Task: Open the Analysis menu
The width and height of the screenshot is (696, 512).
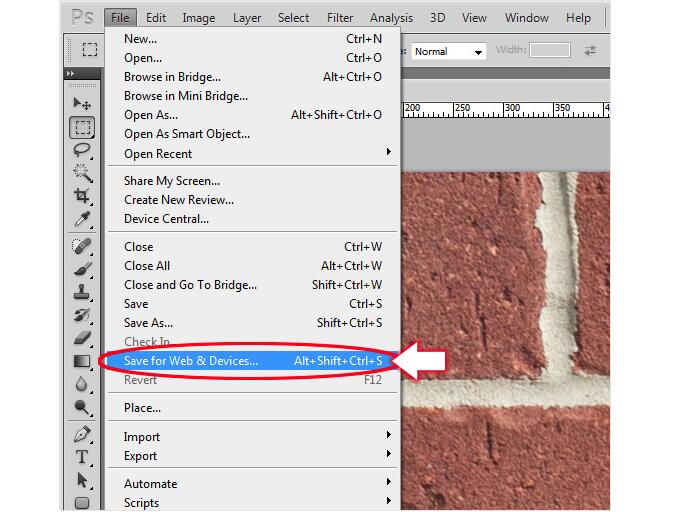Action: pos(392,18)
